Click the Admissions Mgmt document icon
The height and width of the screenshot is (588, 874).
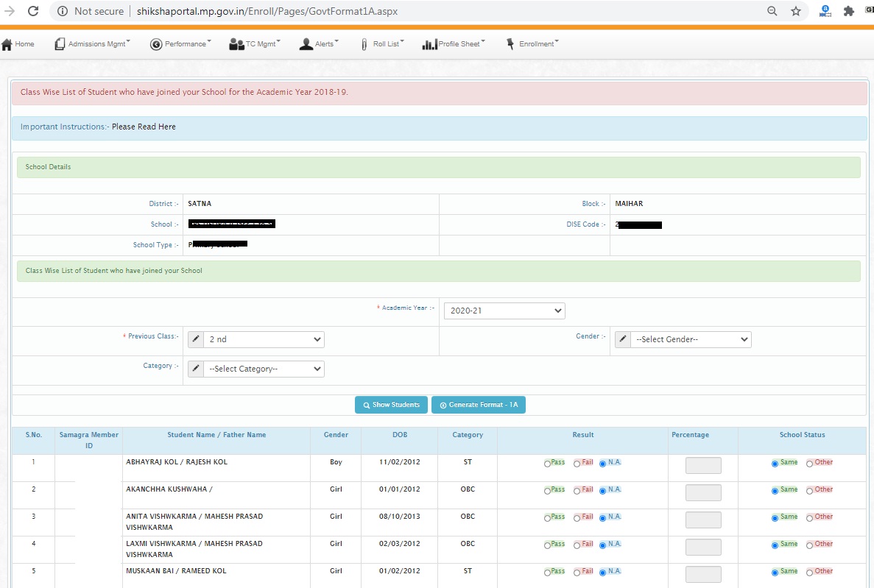click(60, 44)
